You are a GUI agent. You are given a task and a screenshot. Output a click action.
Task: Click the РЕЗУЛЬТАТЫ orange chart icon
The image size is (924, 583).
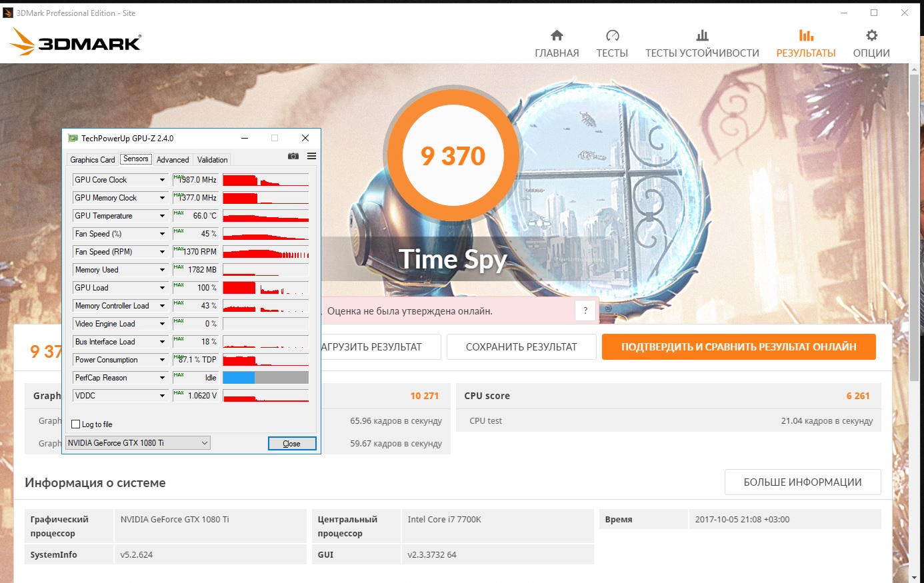806,35
